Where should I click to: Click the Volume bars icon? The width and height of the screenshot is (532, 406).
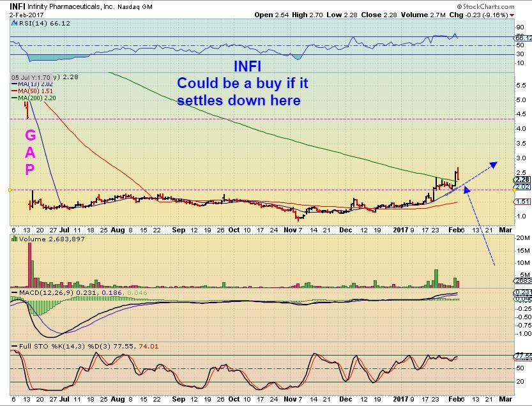[14, 239]
